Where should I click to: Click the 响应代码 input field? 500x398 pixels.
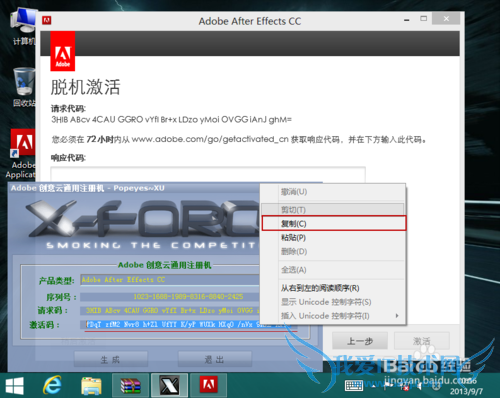tap(208, 174)
